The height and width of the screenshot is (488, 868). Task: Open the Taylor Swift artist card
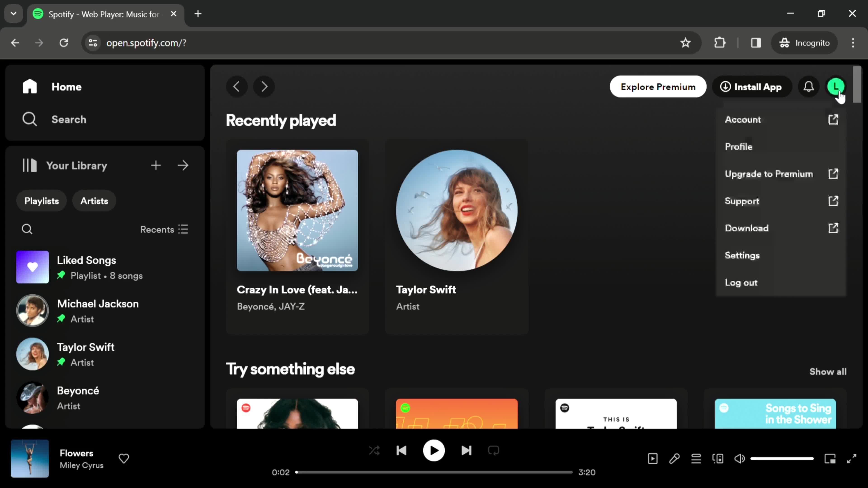457,237
